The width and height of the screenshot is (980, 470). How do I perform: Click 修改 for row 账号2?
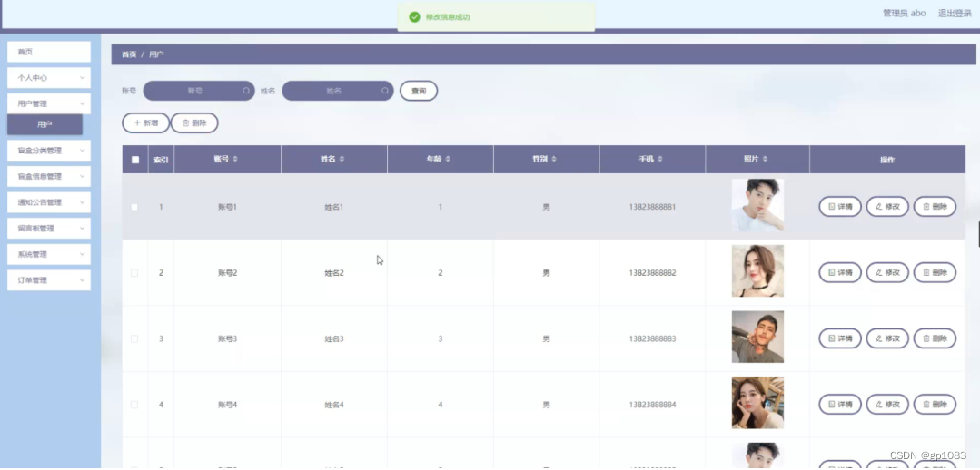887,273
